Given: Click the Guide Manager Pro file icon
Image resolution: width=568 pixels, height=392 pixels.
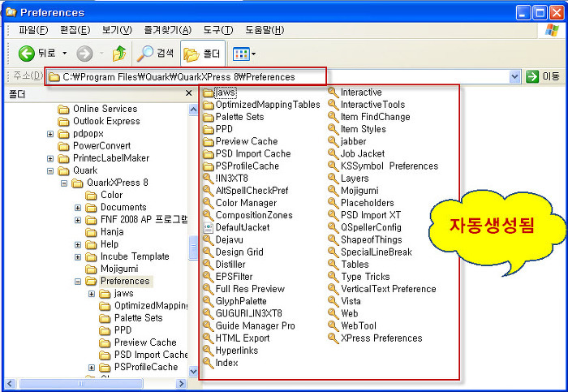Looking at the screenshot, I should pos(208,325).
